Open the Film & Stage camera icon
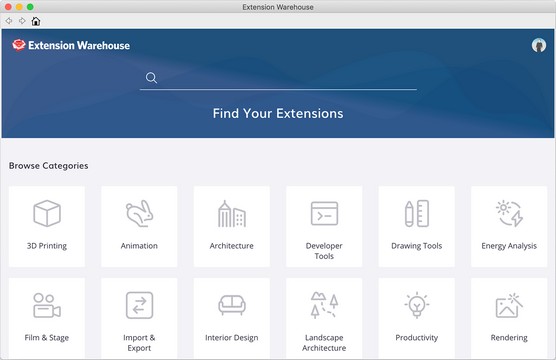The width and height of the screenshot is (556, 360). [x=47, y=305]
